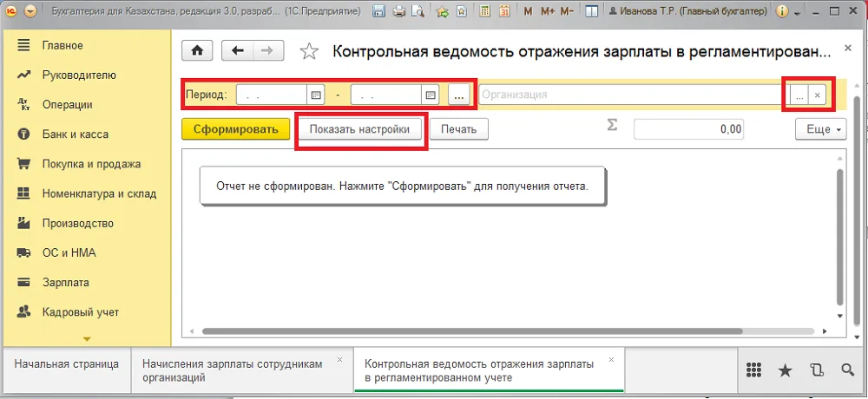Open the Руководителю section
Screen dimensions: 868x399
coord(79,75)
